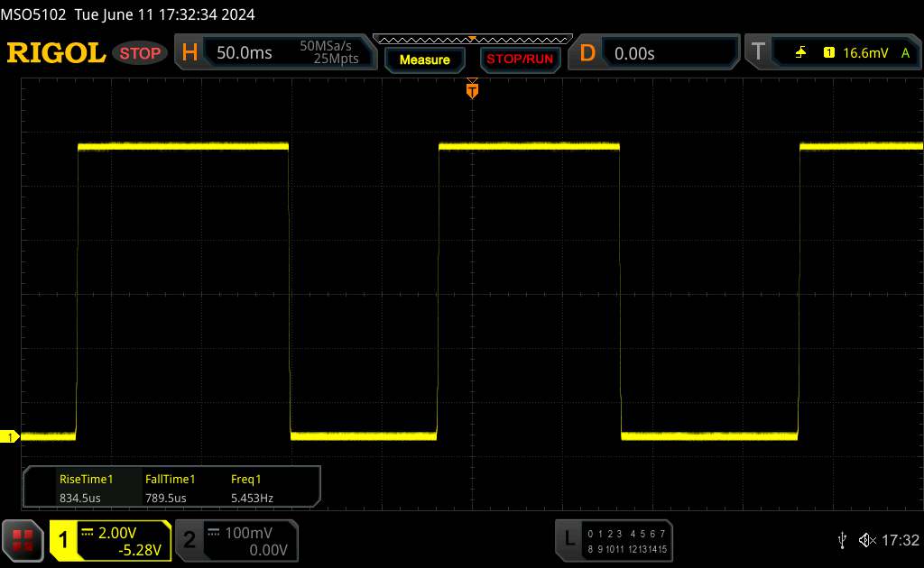Click the Measure button
The image size is (924, 568).
pos(424,60)
